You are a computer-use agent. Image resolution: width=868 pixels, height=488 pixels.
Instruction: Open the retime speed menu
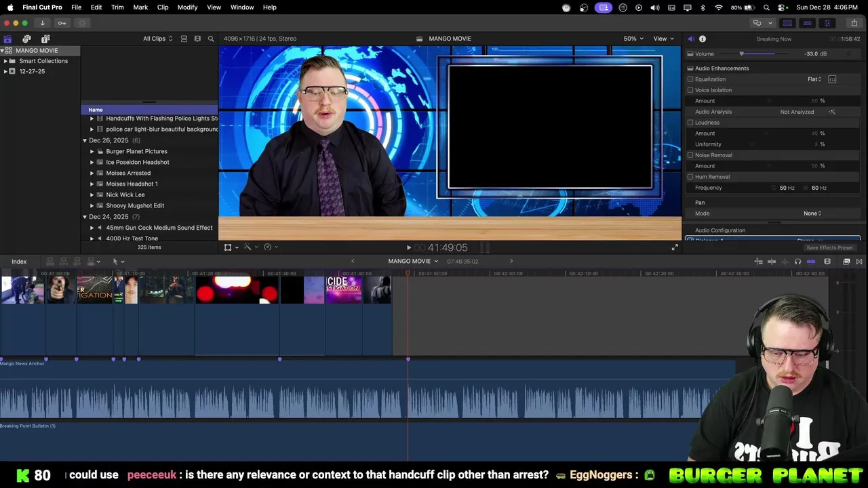(x=271, y=247)
